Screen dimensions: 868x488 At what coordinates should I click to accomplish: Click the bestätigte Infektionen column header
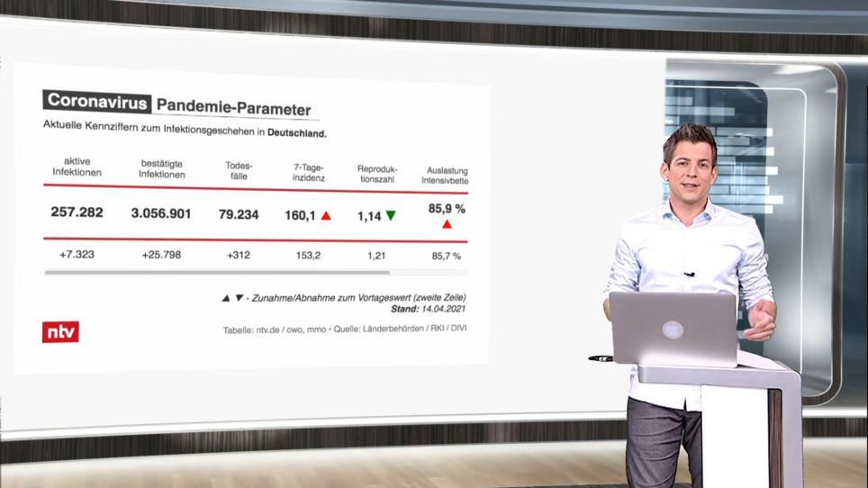click(x=161, y=169)
